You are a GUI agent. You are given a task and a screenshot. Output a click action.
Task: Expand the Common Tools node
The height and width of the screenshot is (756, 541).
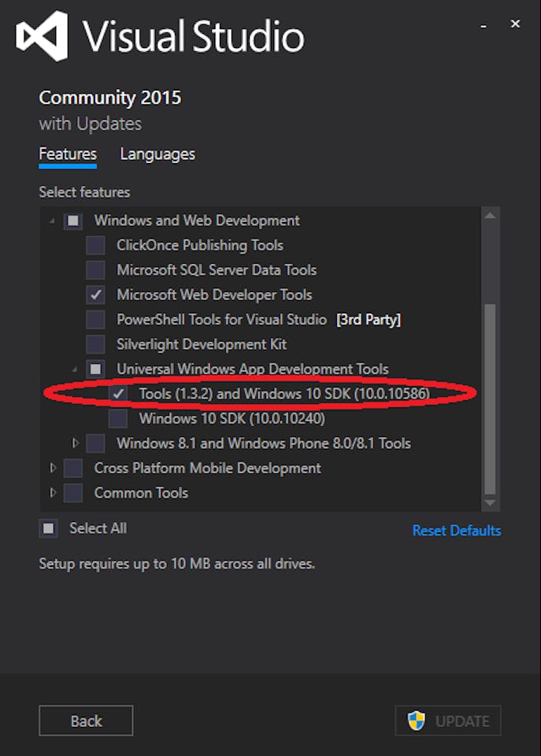coord(54,493)
